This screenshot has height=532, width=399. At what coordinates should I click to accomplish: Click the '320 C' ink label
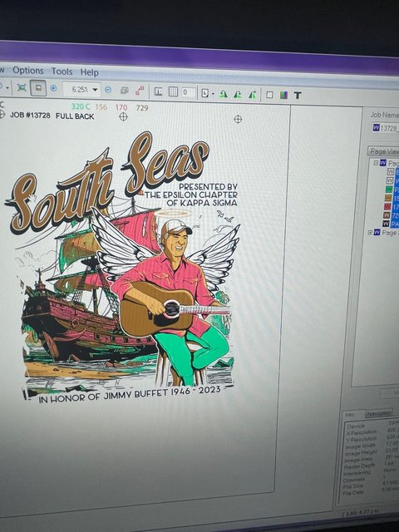coord(81,106)
